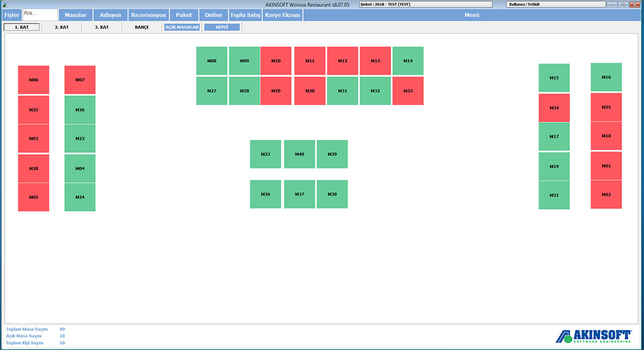Click table M12
Image resolution: width=644 pixels, height=350 pixels.
pyautogui.click(x=343, y=61)
